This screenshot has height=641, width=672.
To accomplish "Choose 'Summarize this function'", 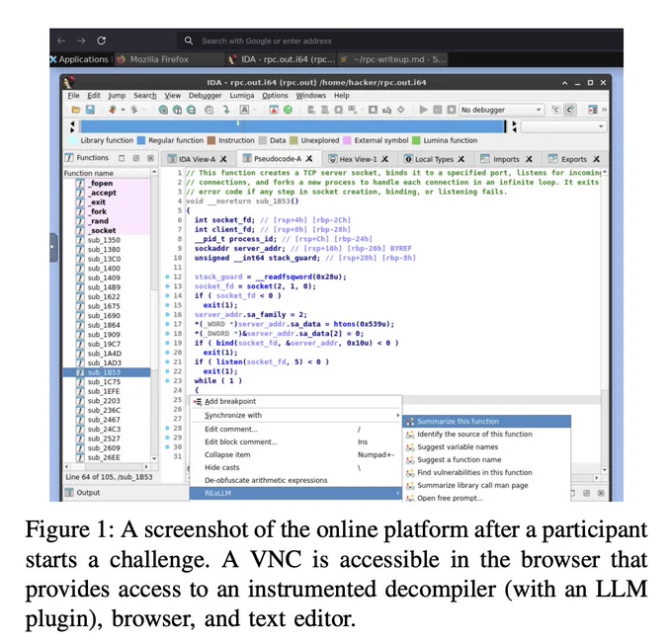I will point(487,422).
